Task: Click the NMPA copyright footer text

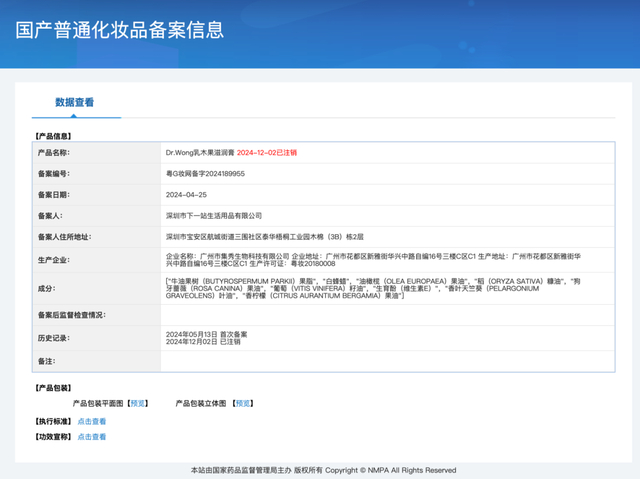Action: 324,470
